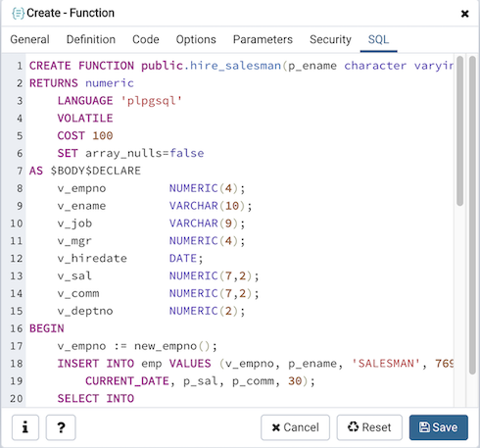Click line number 16 in the gutter
480x448 pixels.
pyautogui.click(x=17, y=328)
